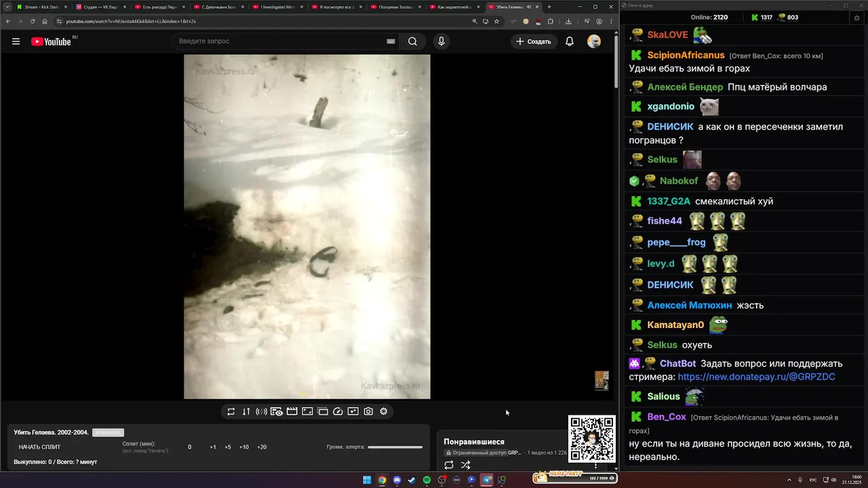Open Telegram from the taskbar
The image size is (868, 488).
coord(486,480)
